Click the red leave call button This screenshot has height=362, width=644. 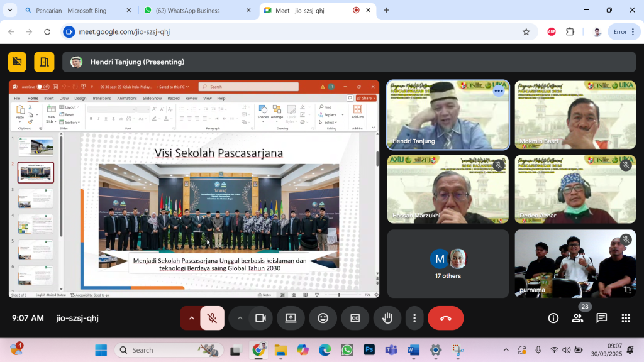click(x=445, y=318)
